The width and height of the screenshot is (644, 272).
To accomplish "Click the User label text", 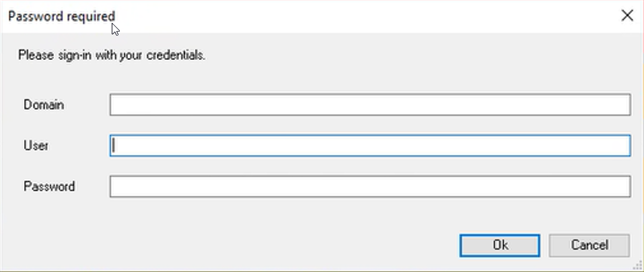I will [36, 145].
